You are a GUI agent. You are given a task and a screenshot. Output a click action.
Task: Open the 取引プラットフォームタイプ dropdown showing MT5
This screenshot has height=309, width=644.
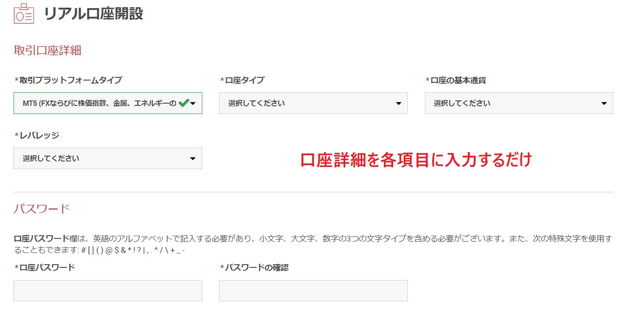pyautogui.click(x=100, y=103)
